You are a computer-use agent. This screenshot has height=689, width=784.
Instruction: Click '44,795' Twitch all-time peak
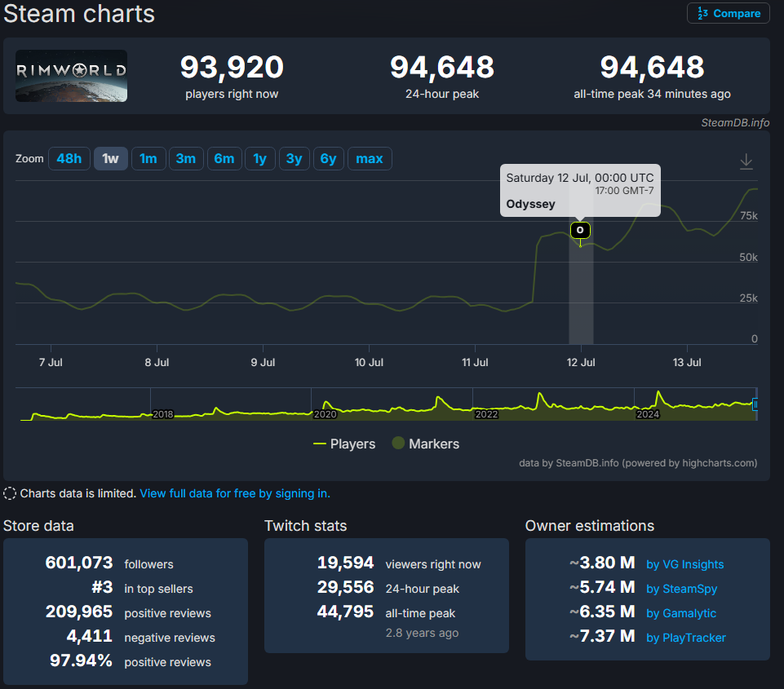346,612
